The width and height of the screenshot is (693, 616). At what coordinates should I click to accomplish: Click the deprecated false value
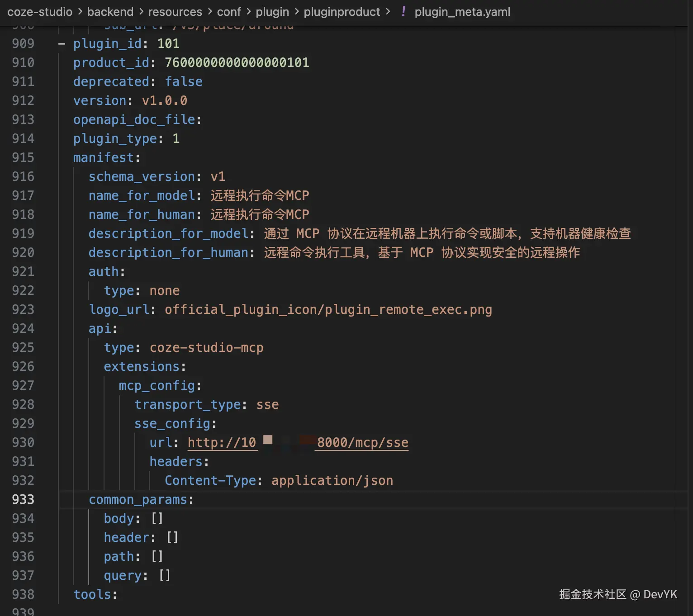point(184,81)
